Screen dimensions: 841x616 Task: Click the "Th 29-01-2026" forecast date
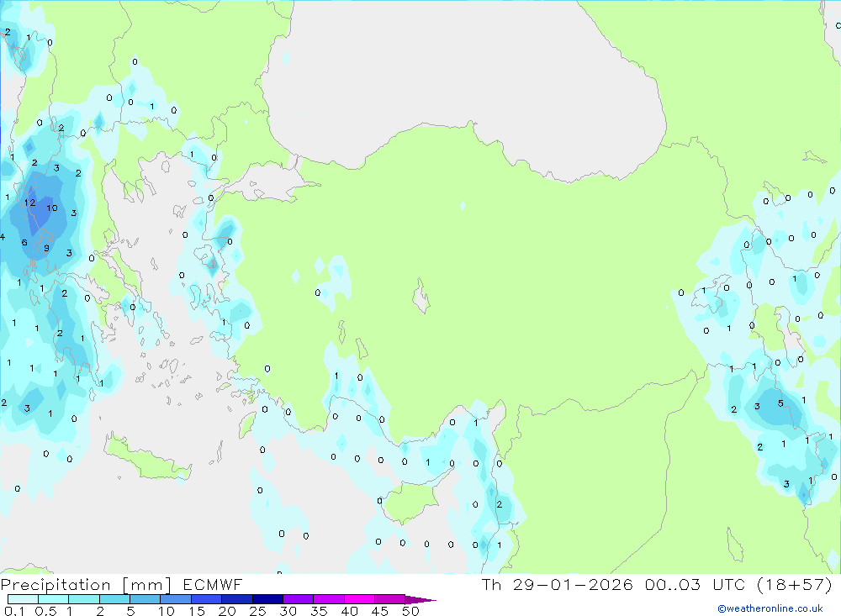tap(557, 585)
